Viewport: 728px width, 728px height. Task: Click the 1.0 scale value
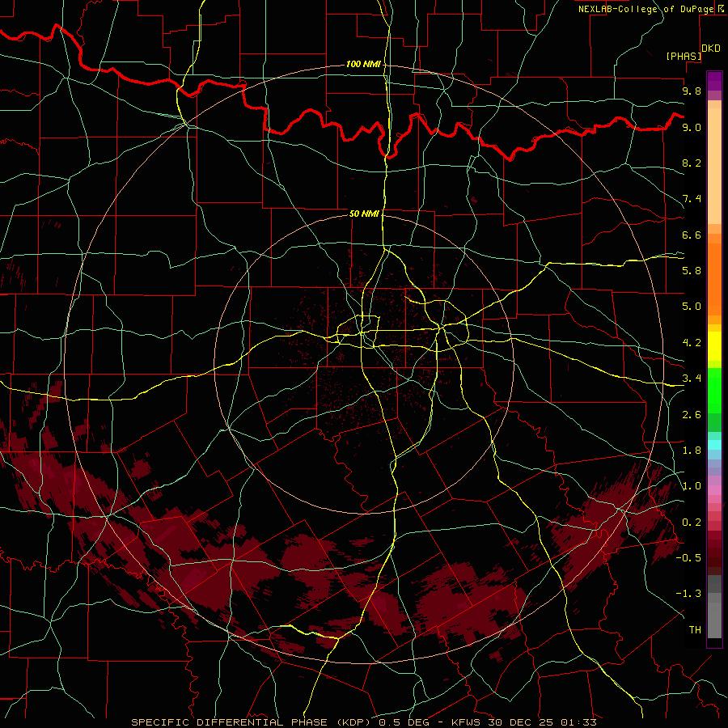click(692, 486)
